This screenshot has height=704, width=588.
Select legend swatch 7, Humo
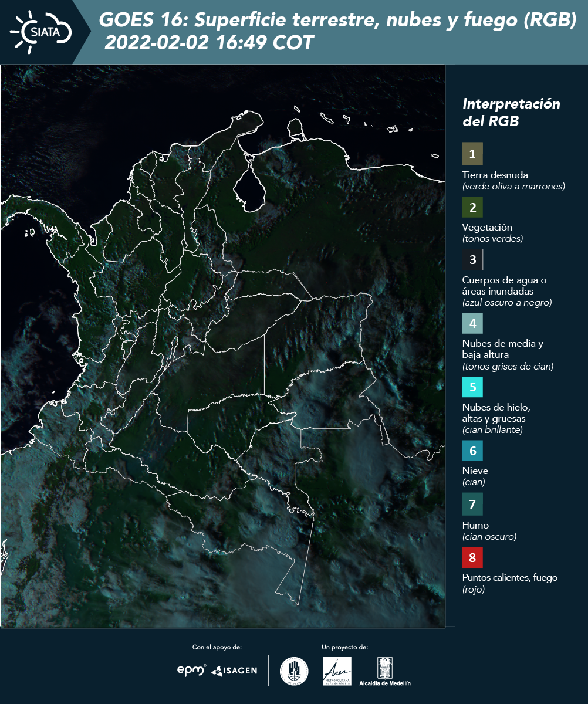(472, 504)
